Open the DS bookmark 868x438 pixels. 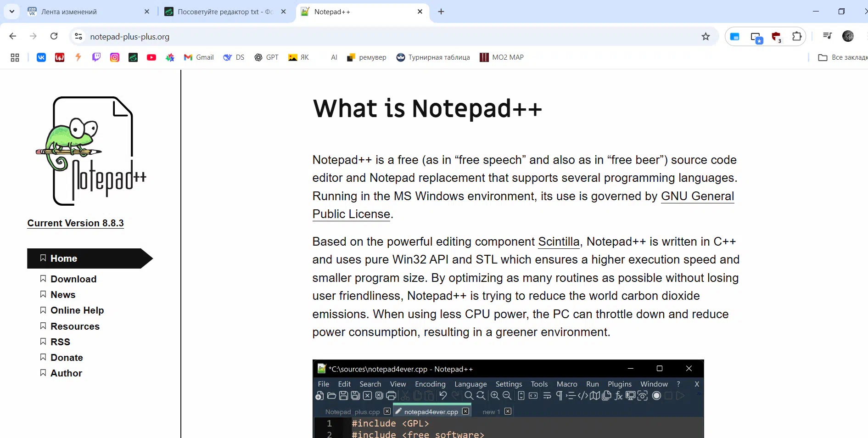(234, 57)
